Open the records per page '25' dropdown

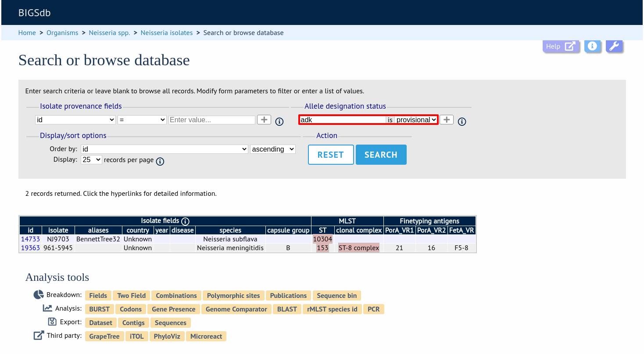coord(91,159)
